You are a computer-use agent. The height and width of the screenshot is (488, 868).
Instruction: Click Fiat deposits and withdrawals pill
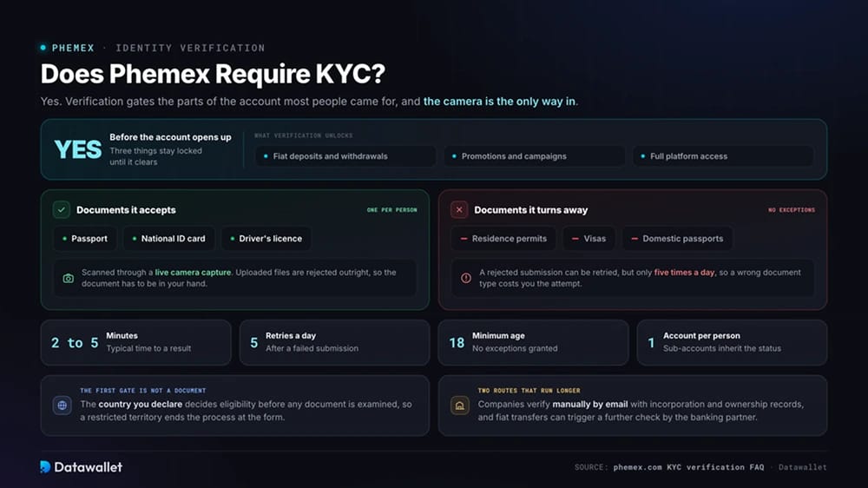coord(345,156)
